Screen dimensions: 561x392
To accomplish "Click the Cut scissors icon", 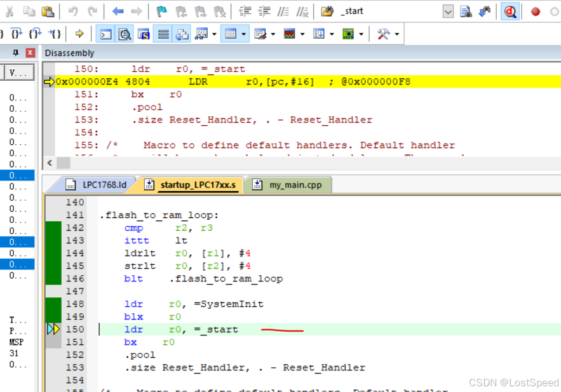I will pyautogui.click(x=10, y=11).
